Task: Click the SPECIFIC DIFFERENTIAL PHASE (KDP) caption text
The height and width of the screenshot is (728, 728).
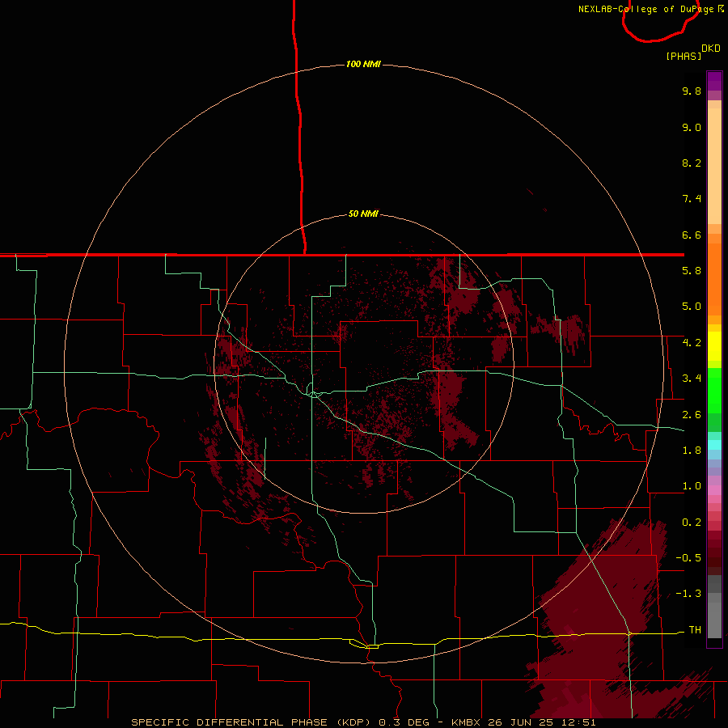Action: click(251, 722)
